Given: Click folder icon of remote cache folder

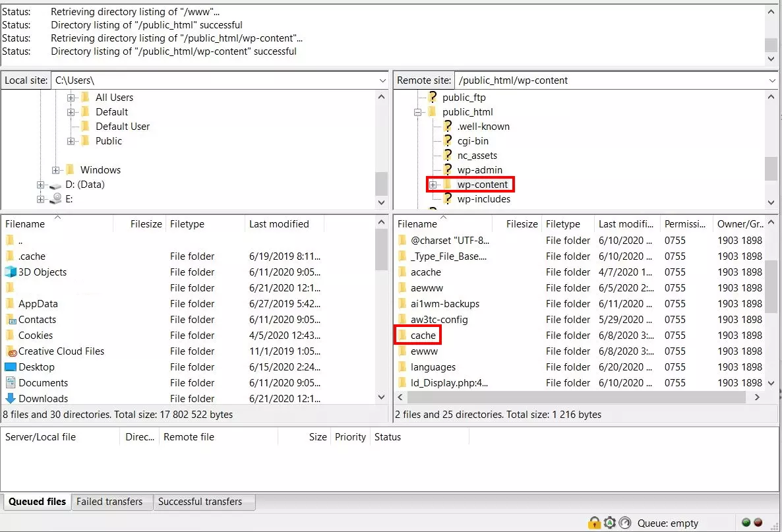Looking at the screenshot, I should tap(402, 335).
